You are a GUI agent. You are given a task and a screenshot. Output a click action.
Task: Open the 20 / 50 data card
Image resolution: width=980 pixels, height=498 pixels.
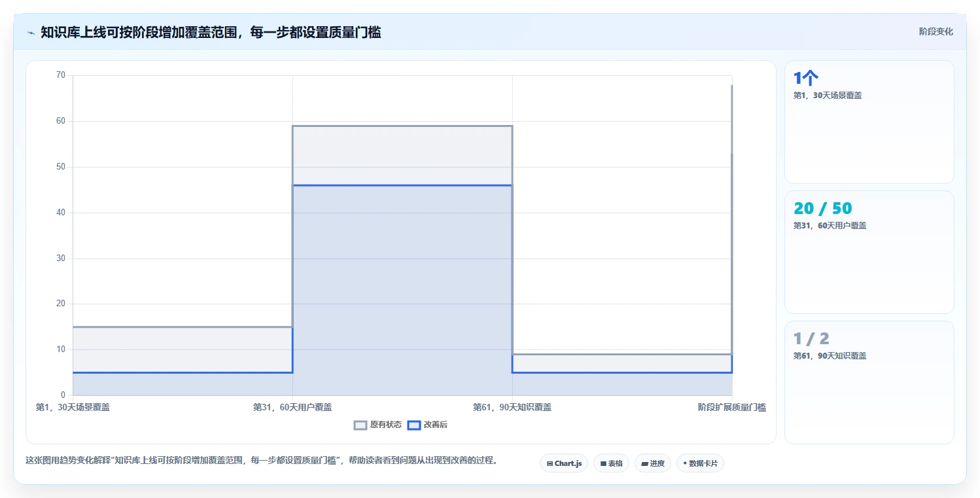(x=869, y=252)
